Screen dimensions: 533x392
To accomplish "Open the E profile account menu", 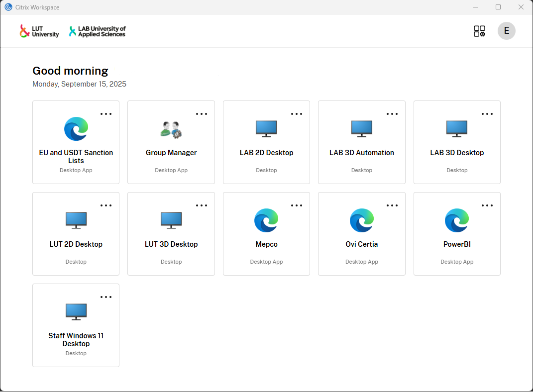I will point(507,31).
